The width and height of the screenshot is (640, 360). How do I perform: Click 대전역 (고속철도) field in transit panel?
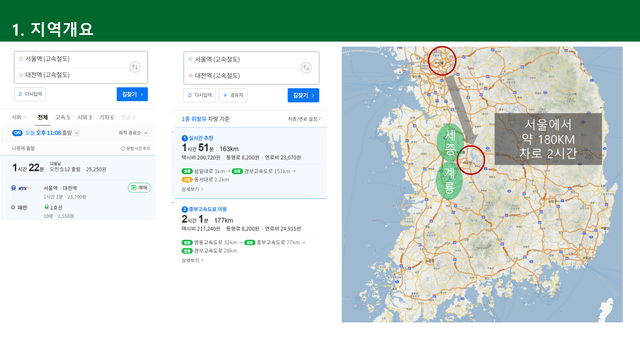tap(73, 75)
